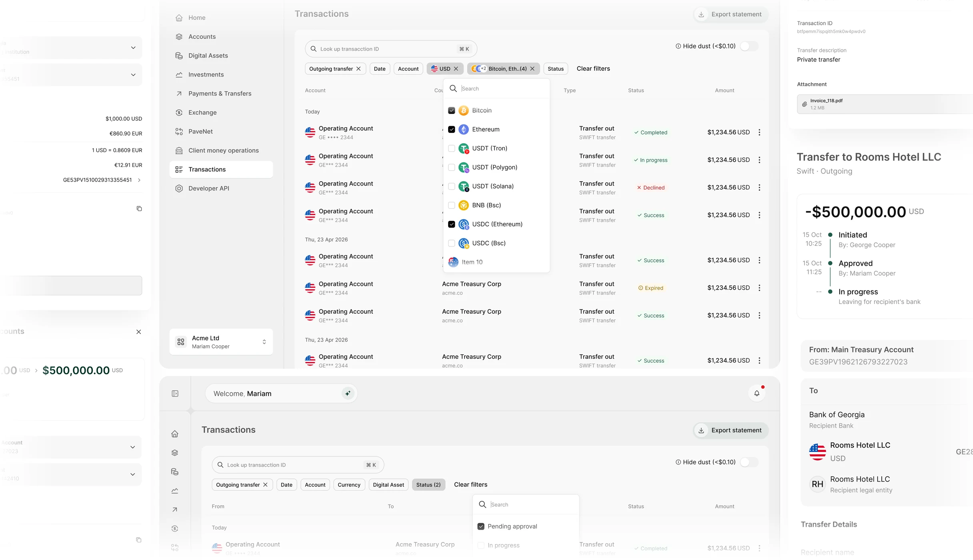Click Client money operations bank icon
973x560 pixels.
click(x=179, y=150)
